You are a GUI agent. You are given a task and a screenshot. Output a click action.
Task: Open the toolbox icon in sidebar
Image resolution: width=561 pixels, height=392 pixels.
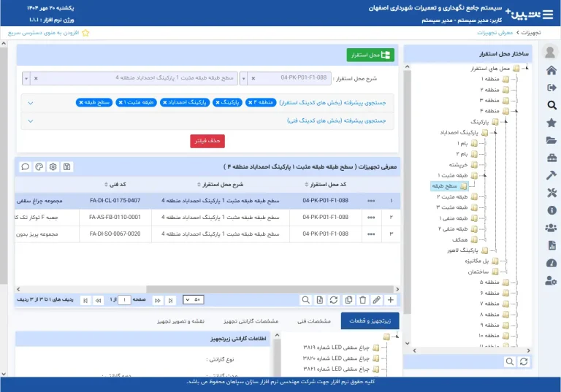tap(552, 158)
